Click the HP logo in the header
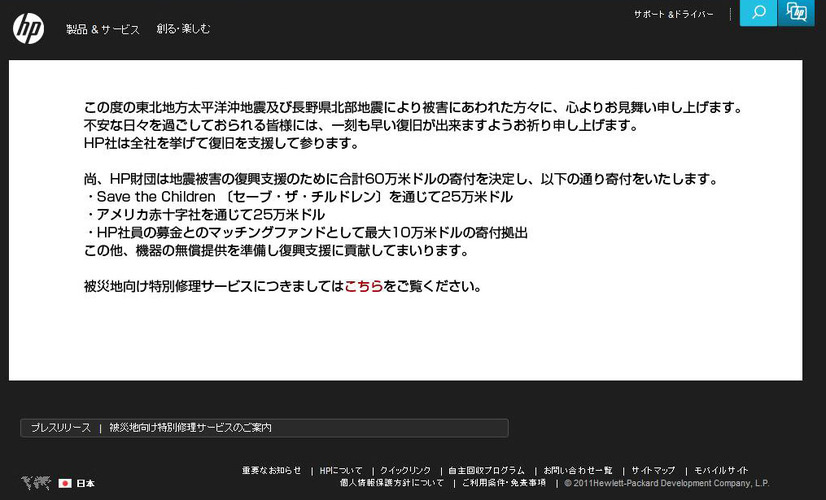This screenshot has height=500, width=826. (28, 28)
